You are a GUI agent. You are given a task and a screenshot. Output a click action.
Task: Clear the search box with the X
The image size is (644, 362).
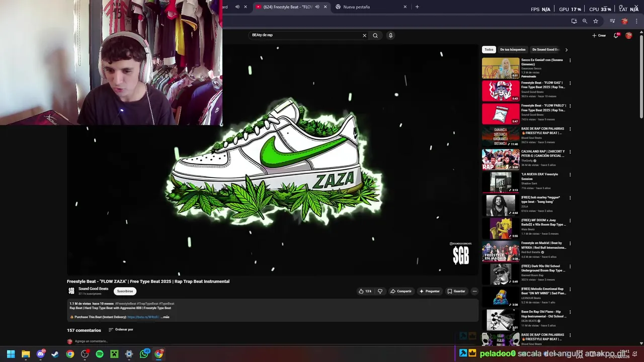tap(364, 35)
